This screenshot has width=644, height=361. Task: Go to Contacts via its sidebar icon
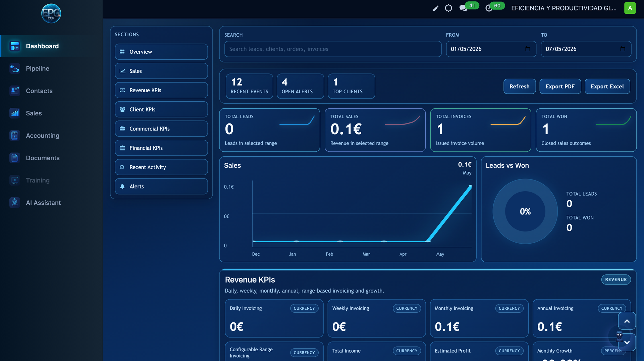[15, 91]
